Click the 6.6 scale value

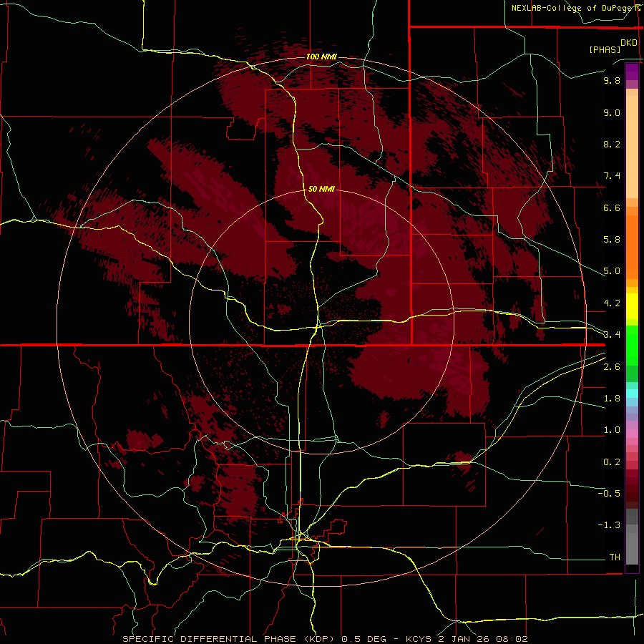tap(612, 208)
